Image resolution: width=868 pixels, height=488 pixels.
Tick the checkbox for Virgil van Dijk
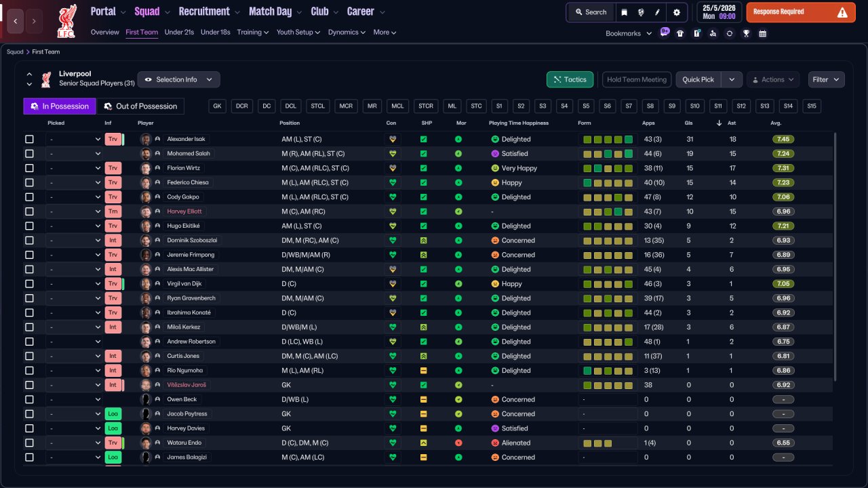pyautogui.click(x=29, y=284)
